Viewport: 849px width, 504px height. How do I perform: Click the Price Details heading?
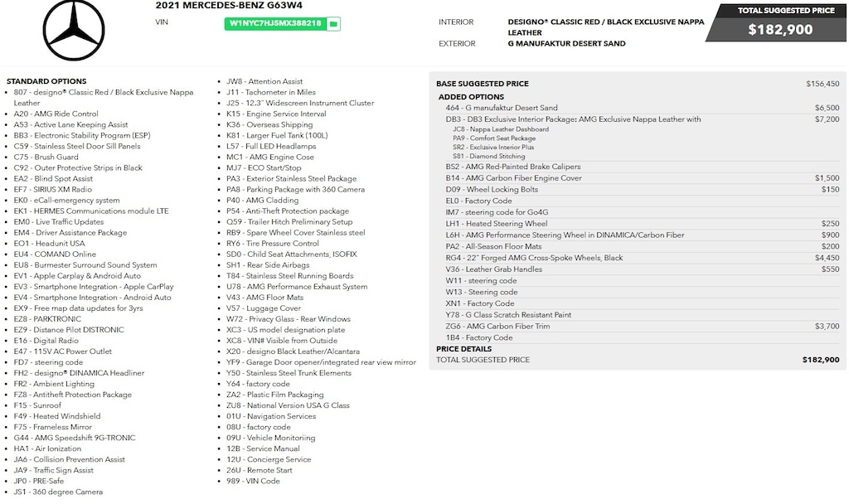464,349
